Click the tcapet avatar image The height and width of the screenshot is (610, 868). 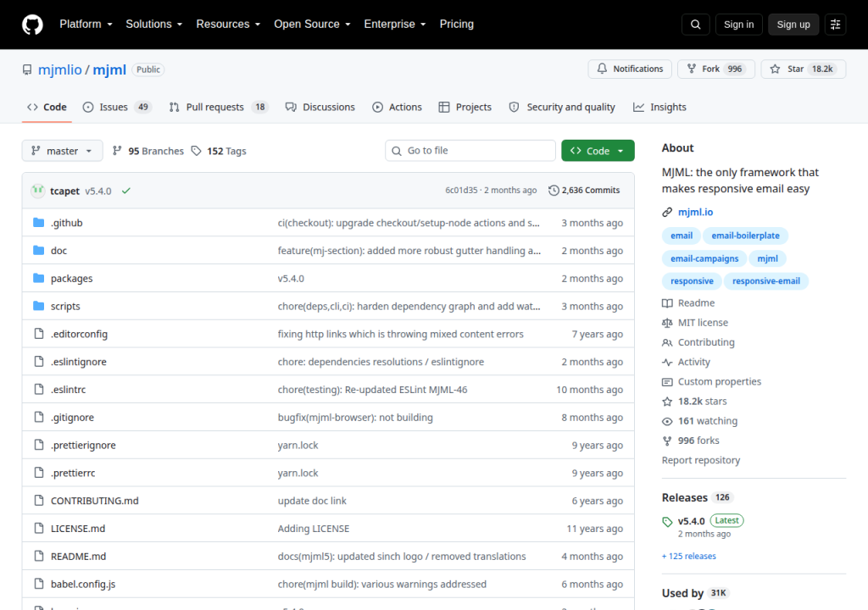37,191
